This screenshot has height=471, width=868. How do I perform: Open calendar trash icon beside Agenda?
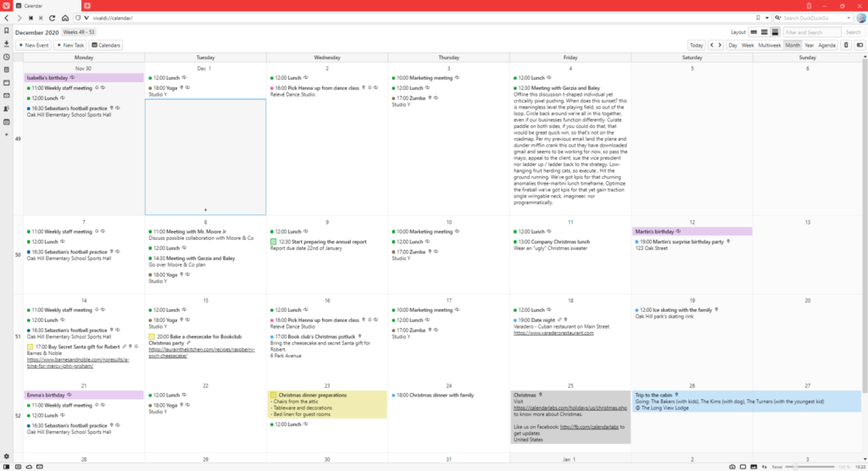click(846, 46)
